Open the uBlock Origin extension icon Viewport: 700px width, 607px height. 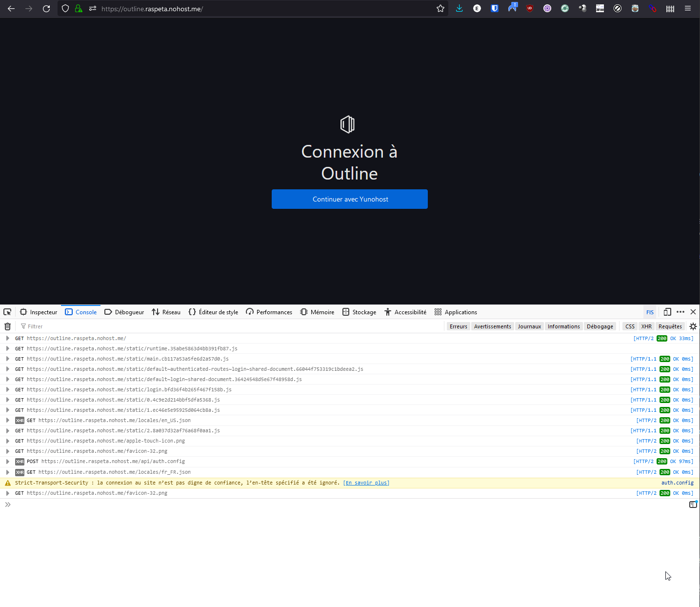click(530, 8)
